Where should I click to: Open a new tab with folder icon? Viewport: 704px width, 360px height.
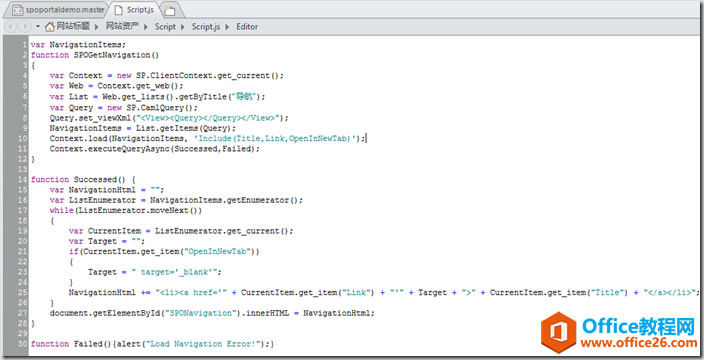point(169,10)
